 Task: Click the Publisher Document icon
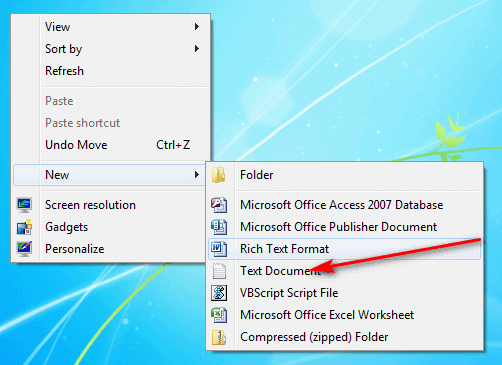[219, 227]
